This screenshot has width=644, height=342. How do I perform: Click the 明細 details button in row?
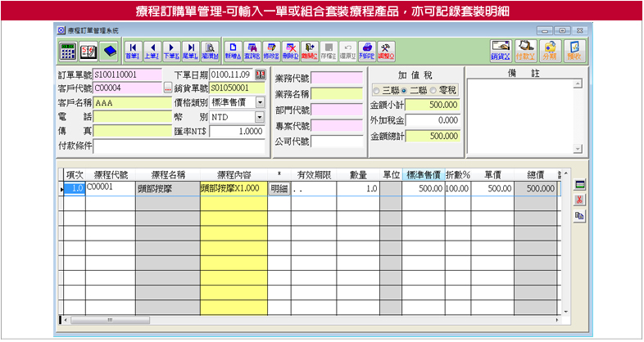(x=279, y=188)
